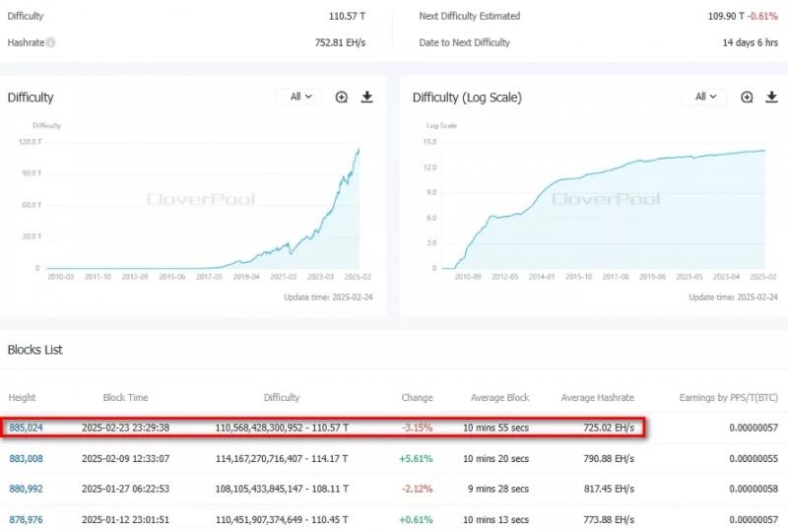Click the Log Scale chart curve near 2025-02
The image size is (788, 532).
coord(762,151)
